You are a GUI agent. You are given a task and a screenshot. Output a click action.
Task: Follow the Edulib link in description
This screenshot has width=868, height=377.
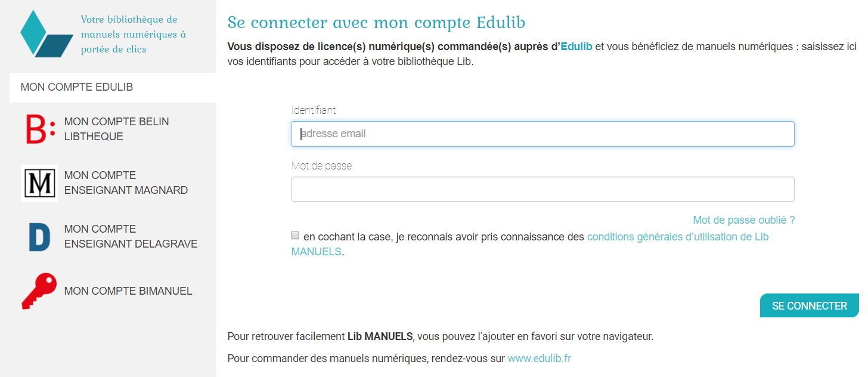click(576, 47)
